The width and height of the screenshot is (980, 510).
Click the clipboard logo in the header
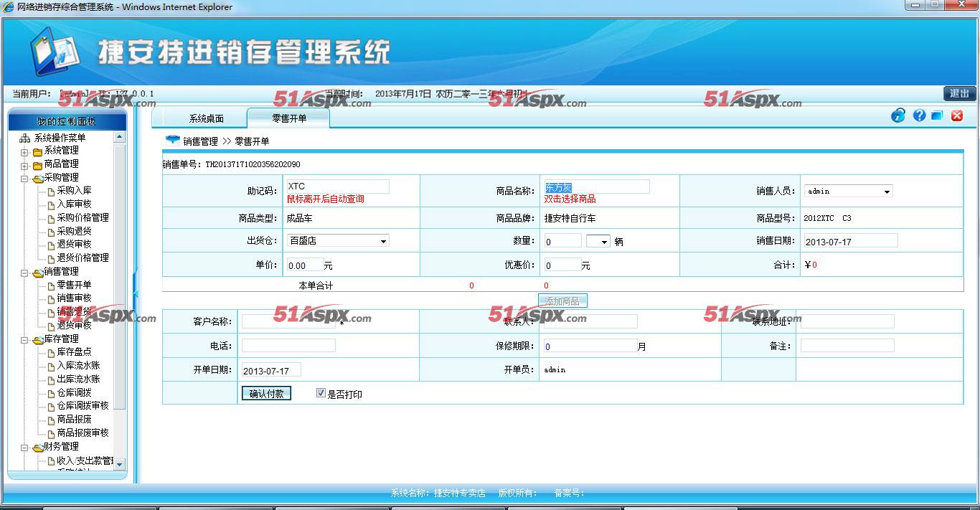point(54,52)
